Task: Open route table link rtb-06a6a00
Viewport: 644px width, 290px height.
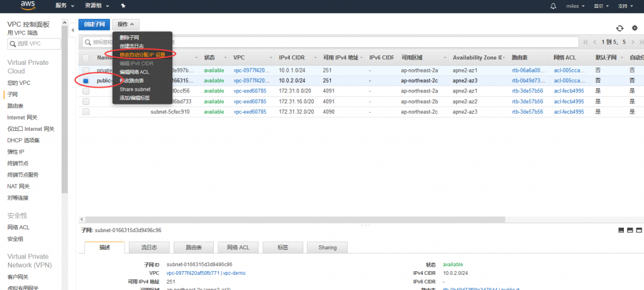Action: [x=527, y=70]
